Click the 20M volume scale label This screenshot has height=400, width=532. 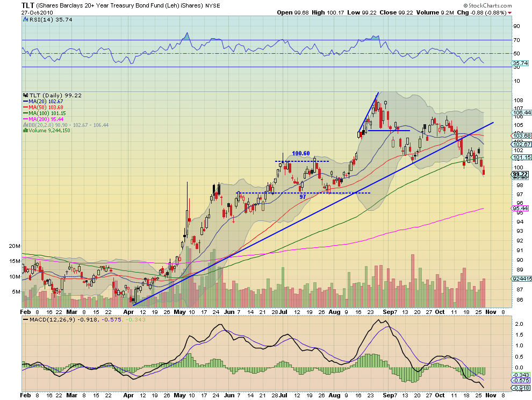[15, 246]
